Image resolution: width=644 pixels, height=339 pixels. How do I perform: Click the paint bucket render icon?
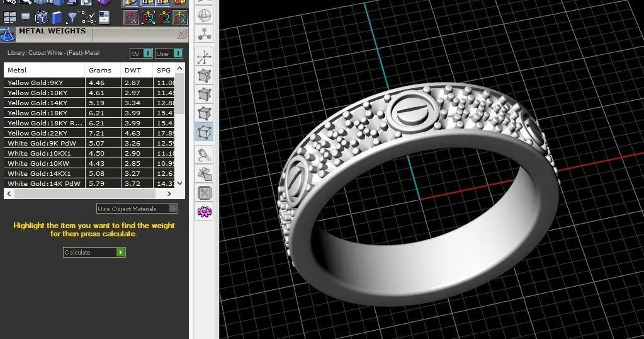[204, 156]
